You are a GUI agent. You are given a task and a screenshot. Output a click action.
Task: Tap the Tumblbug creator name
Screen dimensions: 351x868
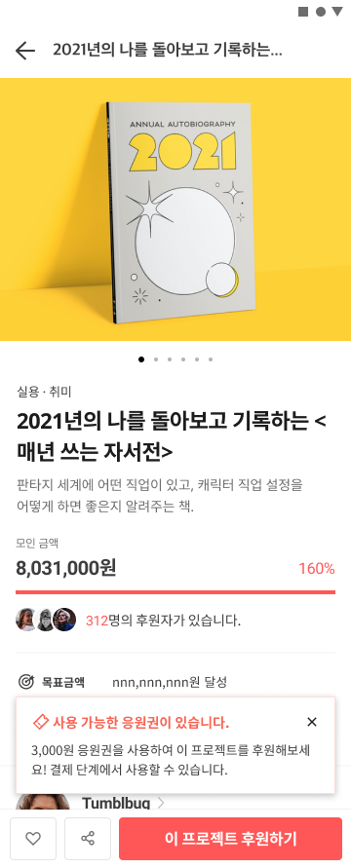pos(116,803)
